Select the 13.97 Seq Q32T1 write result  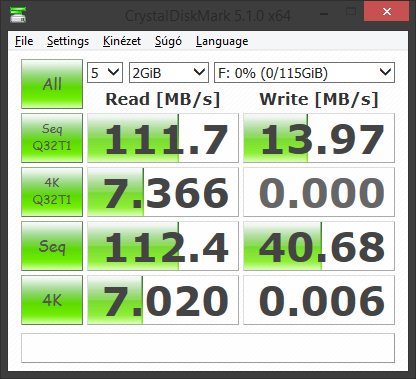click(x=319, y=138)
